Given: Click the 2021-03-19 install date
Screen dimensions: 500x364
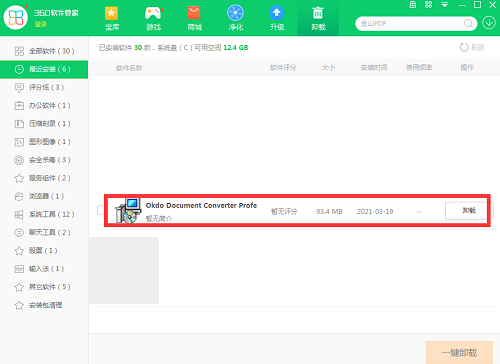Looking at the screenshot, I should tap(375, 211).
